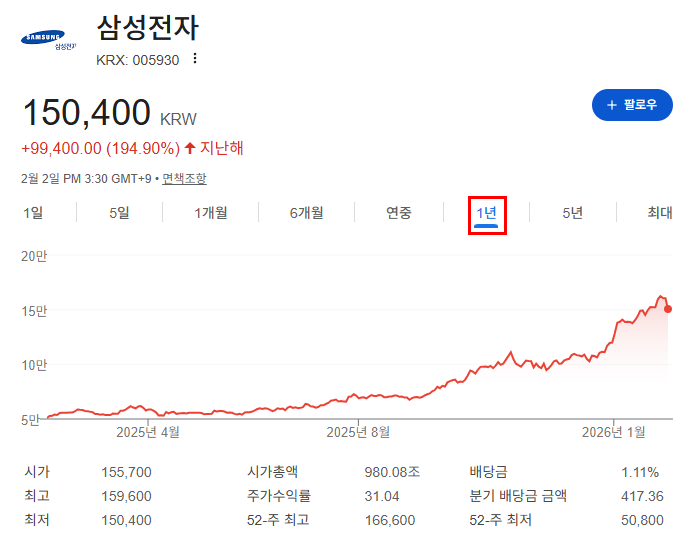Click the 팔로우 follow button

[x=632, y=105]
